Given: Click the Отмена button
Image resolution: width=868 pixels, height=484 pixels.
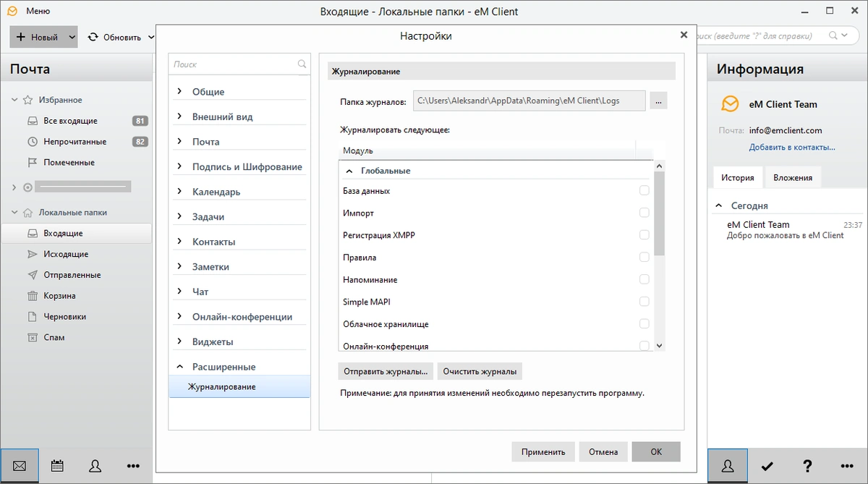Looking at the screenshot, I should coord(603,451).
